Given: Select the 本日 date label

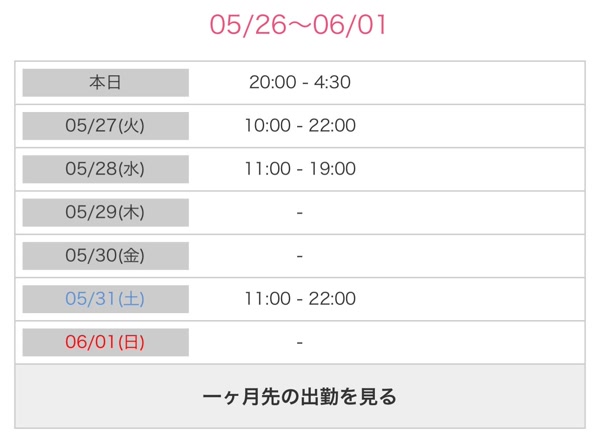Looking at the screenshot, I should [x=106, y=83].
